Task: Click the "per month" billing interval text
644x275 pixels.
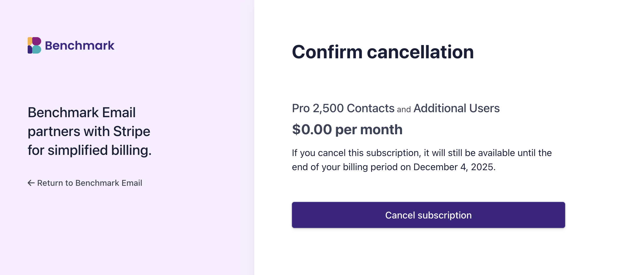Action: click(x=369, y=130)
